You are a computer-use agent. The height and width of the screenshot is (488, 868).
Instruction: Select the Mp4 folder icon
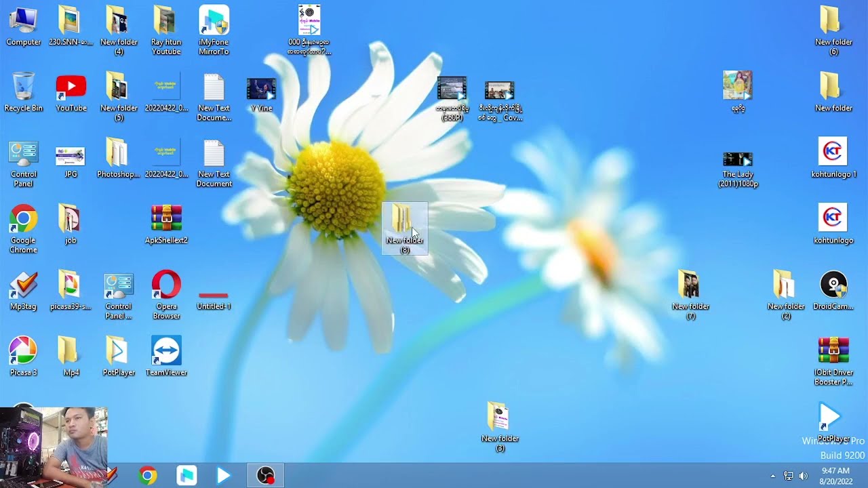(71, 357)
